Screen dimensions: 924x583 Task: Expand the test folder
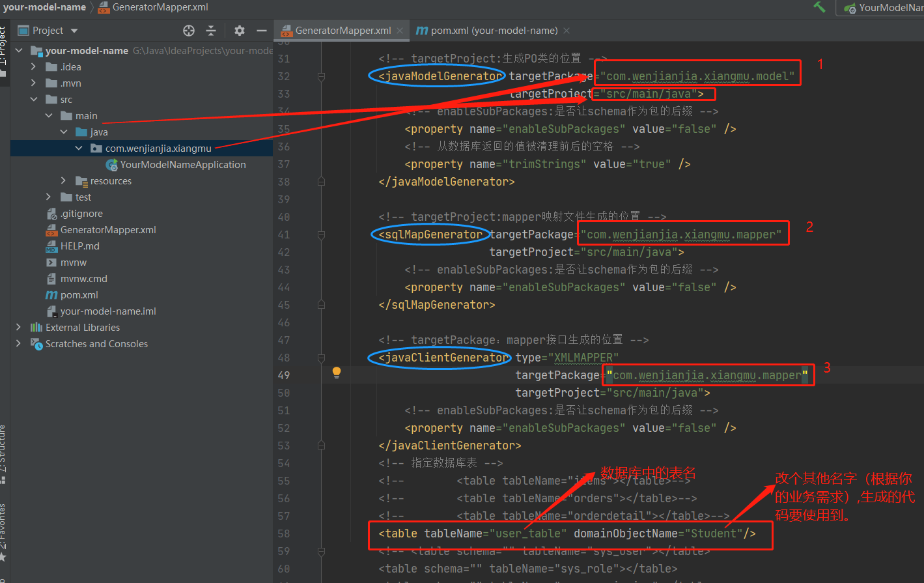tap(49, 197)
